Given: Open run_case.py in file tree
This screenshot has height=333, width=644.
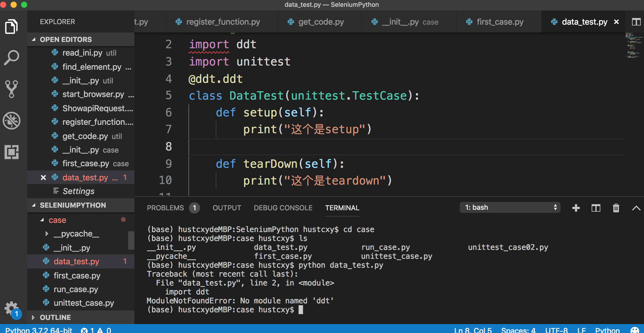Looking at the screenshot, I should click(81, 289).
